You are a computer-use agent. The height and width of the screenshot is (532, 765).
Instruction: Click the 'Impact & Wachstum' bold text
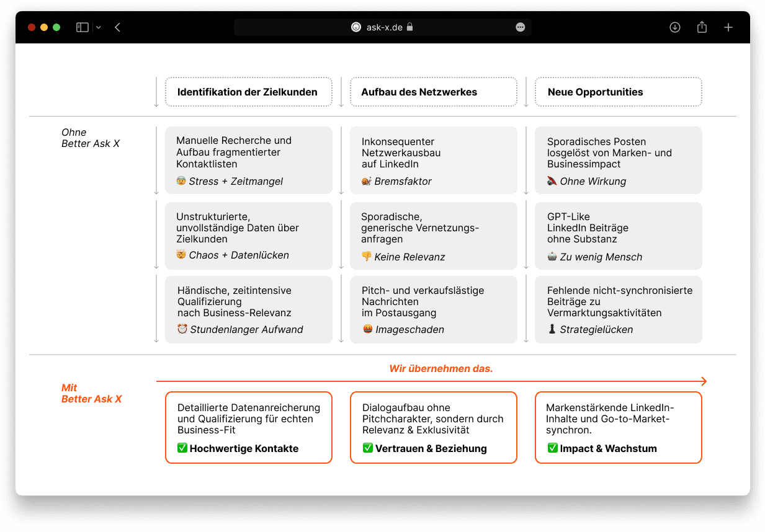click(x=608, y=448)
